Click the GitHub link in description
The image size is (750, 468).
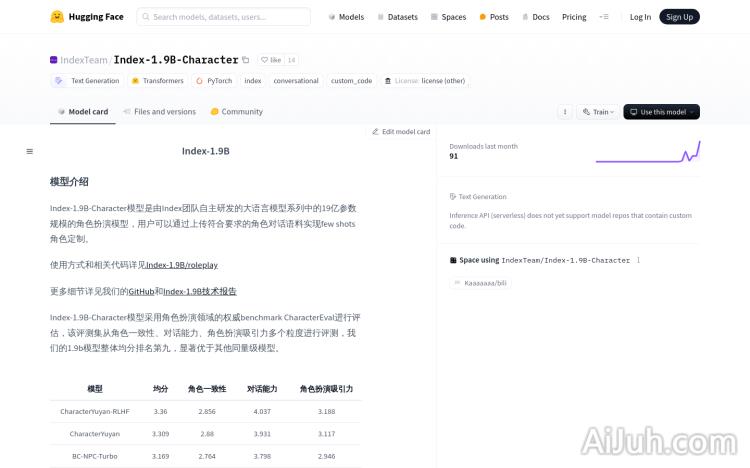click(141, 291)
